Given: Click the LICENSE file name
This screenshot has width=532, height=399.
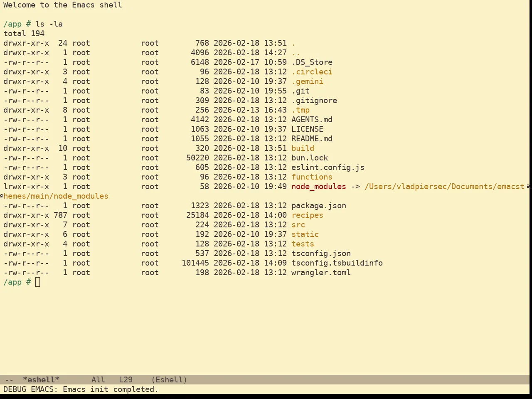Looking at the screenshot, I should [307, 129].
